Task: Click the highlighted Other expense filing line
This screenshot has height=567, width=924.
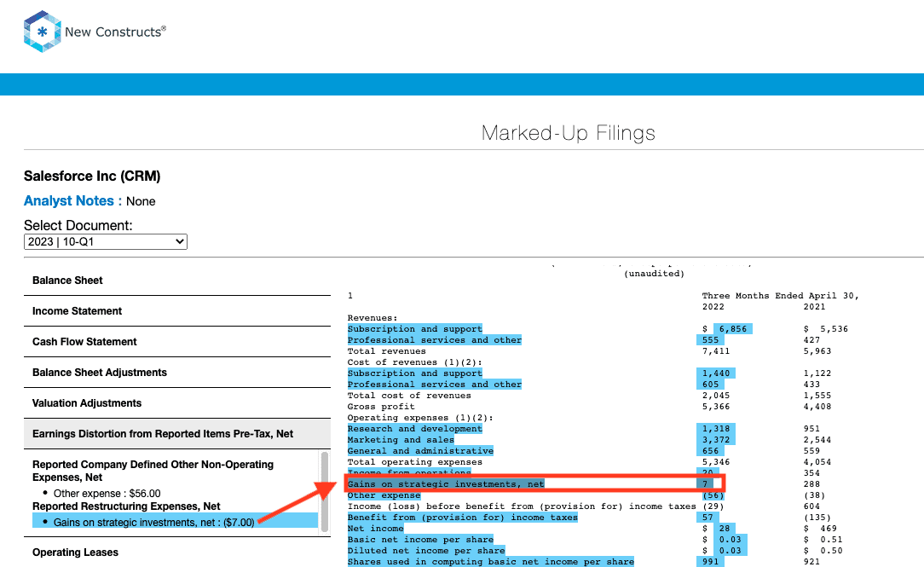Action: 384,495
